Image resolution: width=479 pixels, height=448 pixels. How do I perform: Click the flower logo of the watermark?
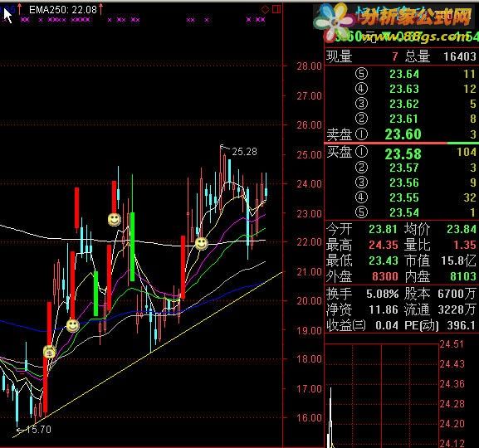tap(334, 23)
